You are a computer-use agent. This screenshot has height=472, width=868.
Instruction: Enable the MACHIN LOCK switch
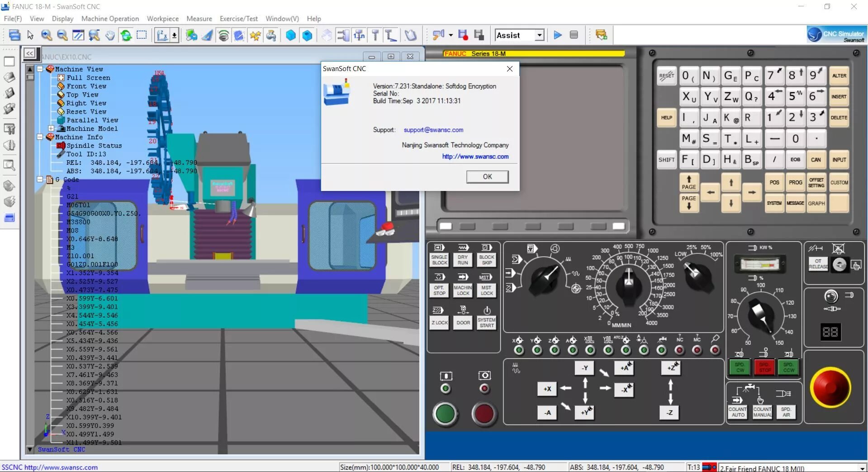tap(463, 290)
